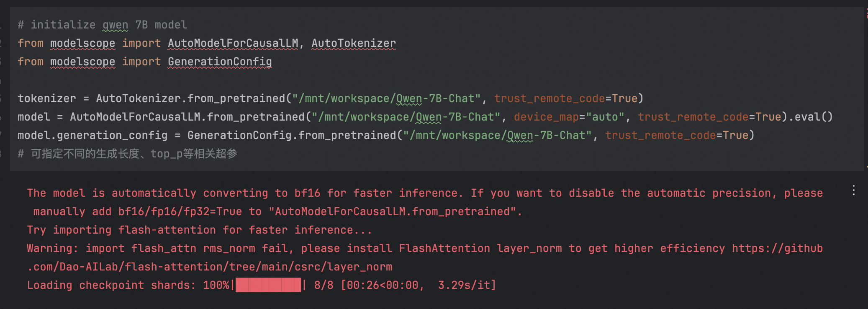Click 'model.generation_config' at the assignment start

coord(92,135)
